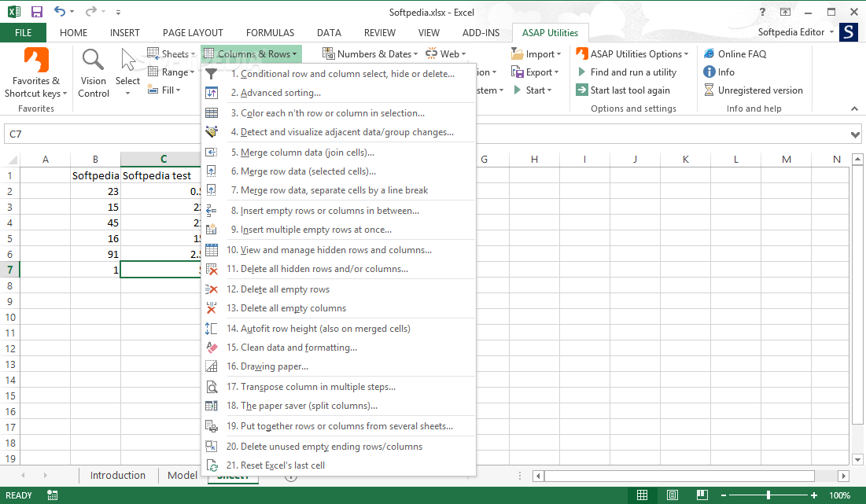Click Transpose column in multiple steps icon
The image size is (866, 504).
click(x=211, y=387)
